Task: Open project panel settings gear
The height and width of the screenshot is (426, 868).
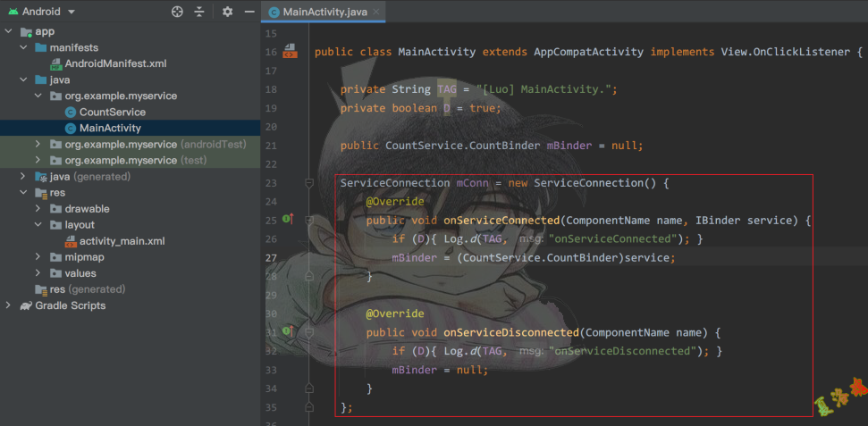Action: pos(227,12)
